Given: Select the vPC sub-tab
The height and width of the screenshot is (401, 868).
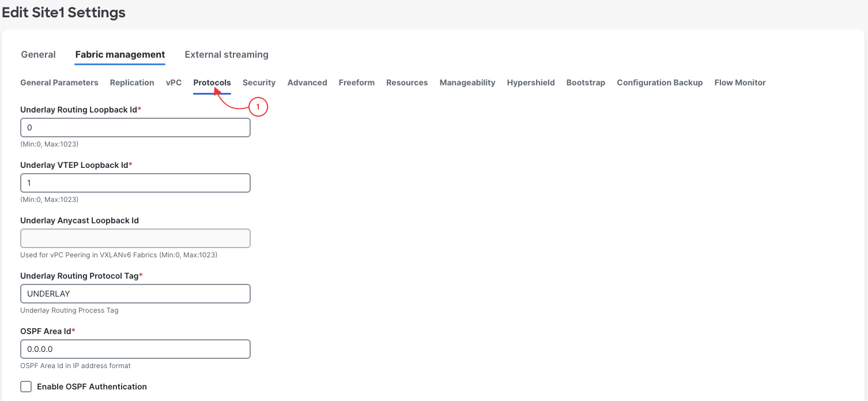Looking at the screenshot, I should pos(173,83).
